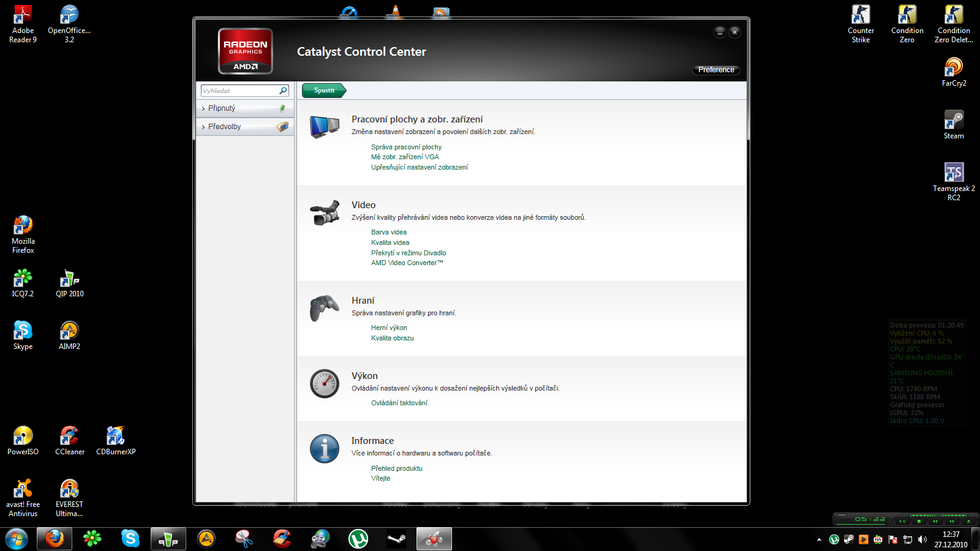Select PowerISO desktop icon
Viewport: 980px width, 551px height.
(23, 441)
